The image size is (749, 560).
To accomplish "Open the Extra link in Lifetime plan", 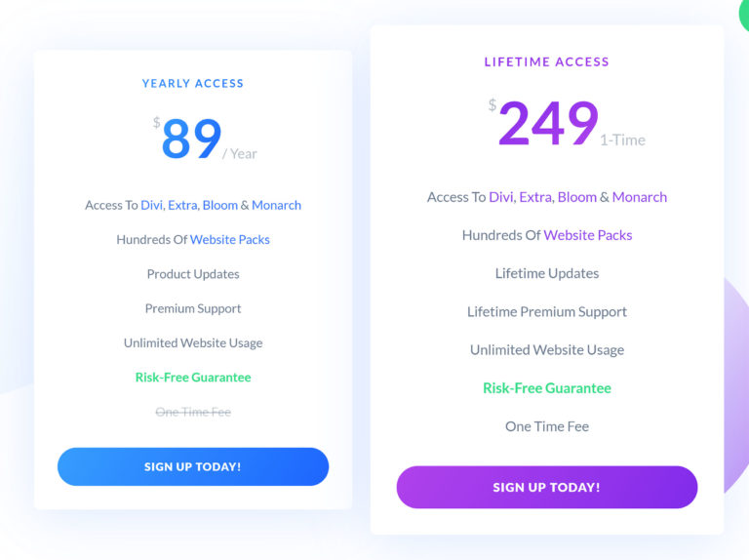I will pyautogui.click(x=535, y=196).
